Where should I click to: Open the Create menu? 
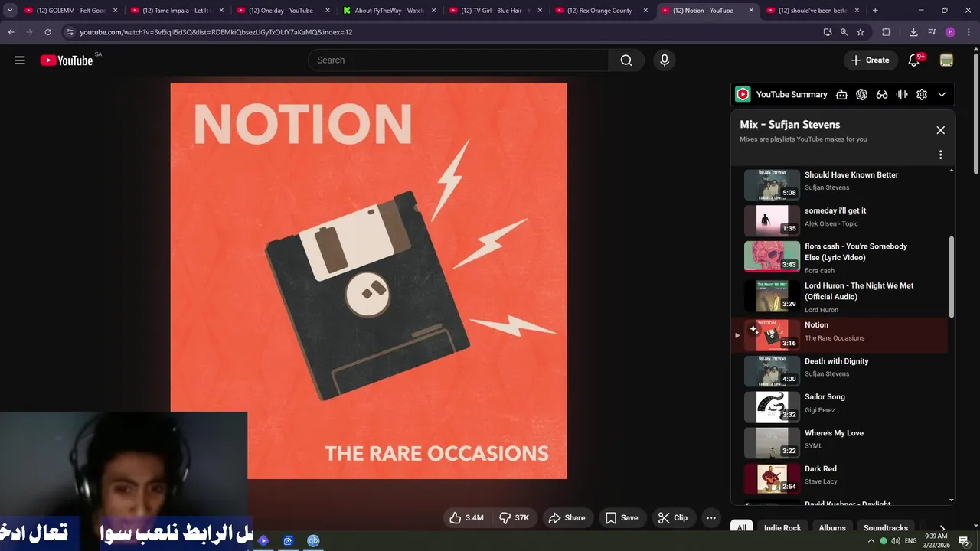click(x=870, y=60)
